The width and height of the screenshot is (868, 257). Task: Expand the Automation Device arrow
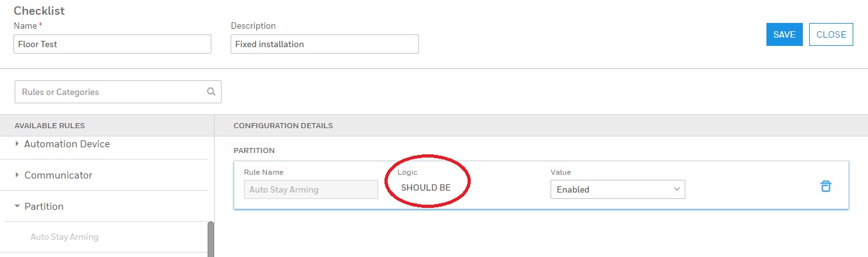point(17,144)
